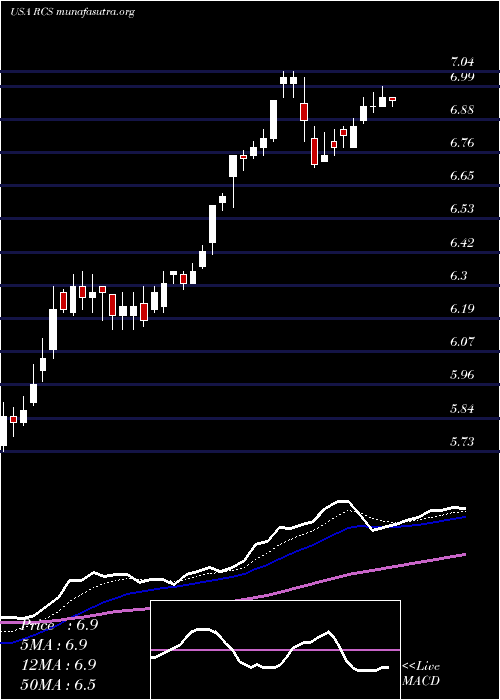
Task: Click the pink MACD signal line in inset
Action: coord(275,650)
